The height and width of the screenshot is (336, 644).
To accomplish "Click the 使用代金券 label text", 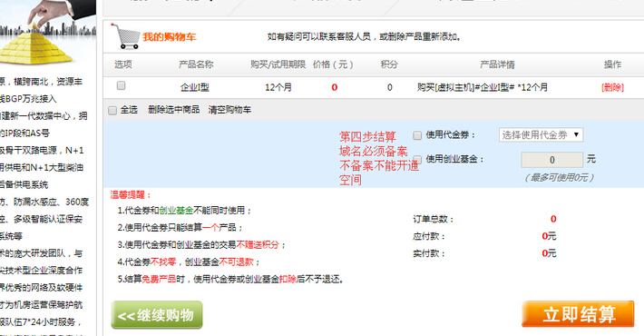I will click(450, 135).
